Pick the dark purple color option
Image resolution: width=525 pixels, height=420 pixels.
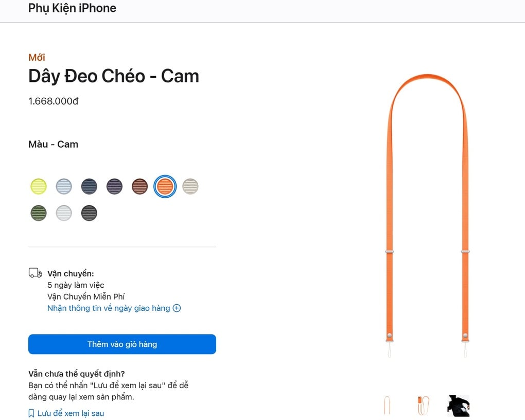[x=114, y=186]
